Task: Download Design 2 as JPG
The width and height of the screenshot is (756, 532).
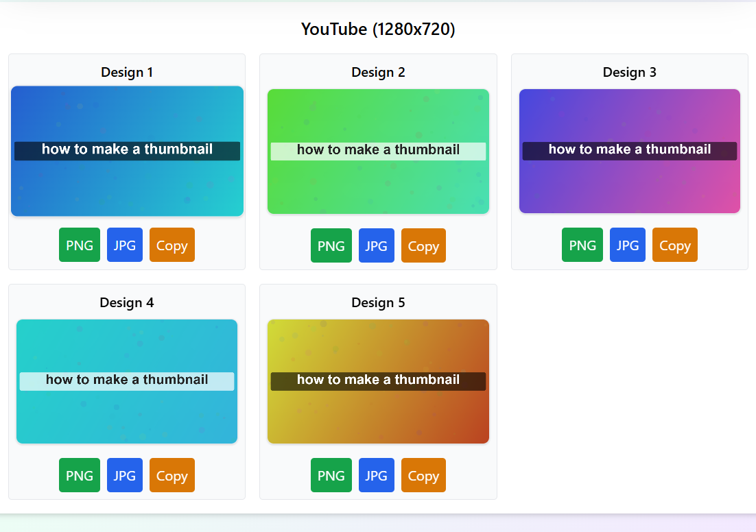Action: tap(377, 245)
